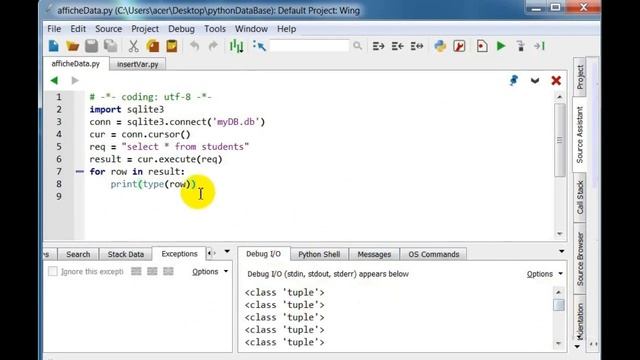Start debugging with the green play icon
Image resolution: width=640 pixels, height=360 pixels.
click(501, 46)
